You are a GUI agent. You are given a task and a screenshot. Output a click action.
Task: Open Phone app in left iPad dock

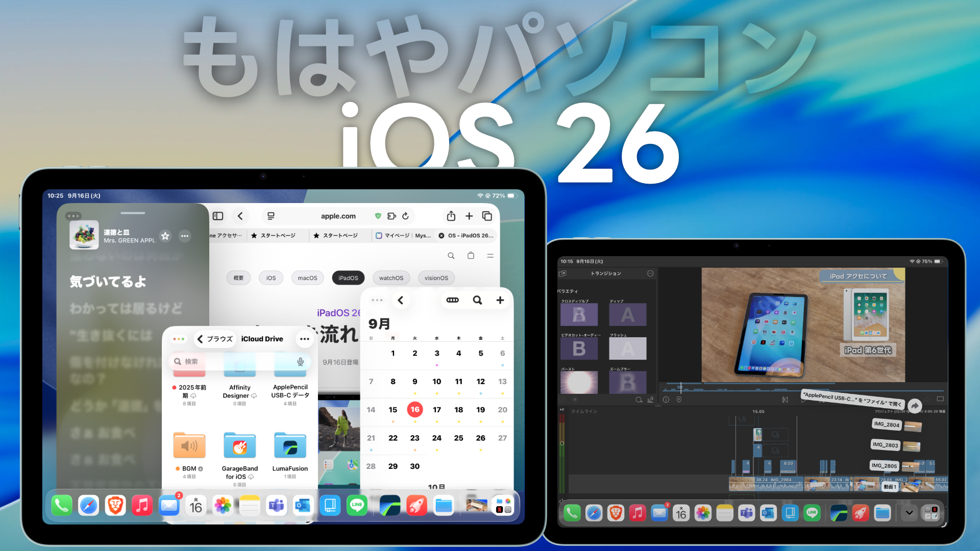(62, 506)
